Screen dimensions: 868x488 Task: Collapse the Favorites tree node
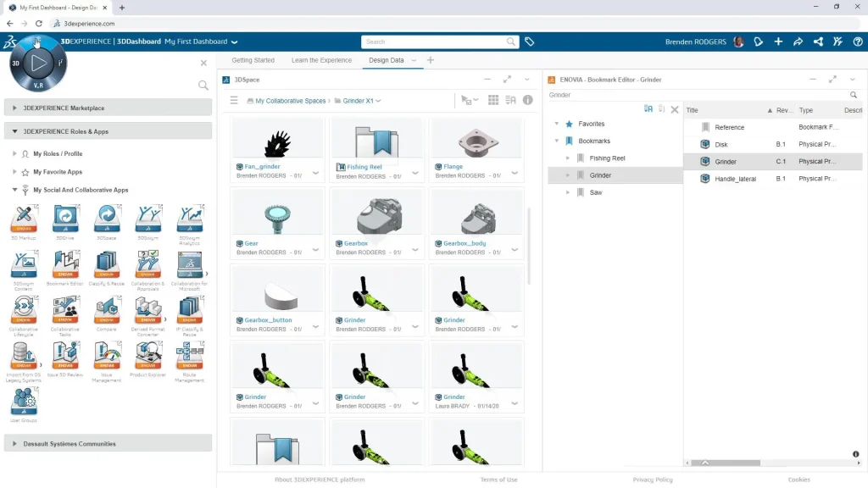(557, 124)
